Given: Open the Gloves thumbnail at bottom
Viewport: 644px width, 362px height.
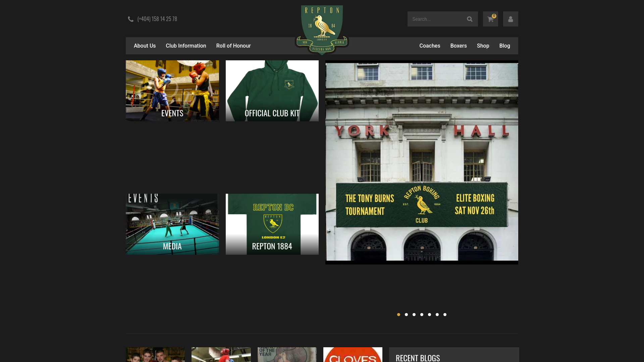Looking at the screenshot, I should [353, 355].
